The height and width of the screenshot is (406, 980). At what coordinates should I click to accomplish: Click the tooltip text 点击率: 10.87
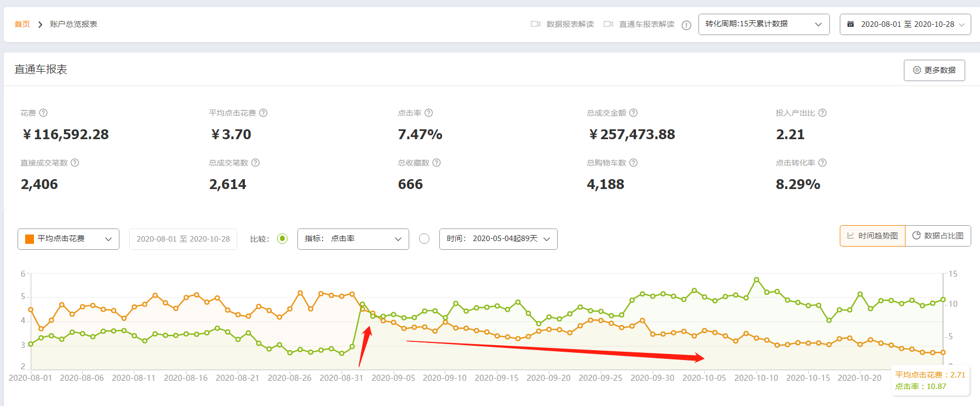coord(921,386)
